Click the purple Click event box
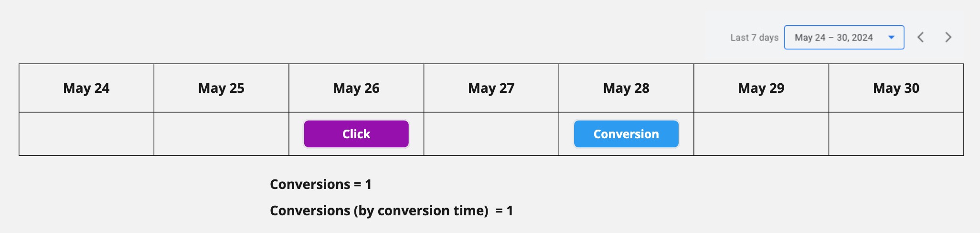The width and height of the screenshot is (980, 233). coord(356,134)
